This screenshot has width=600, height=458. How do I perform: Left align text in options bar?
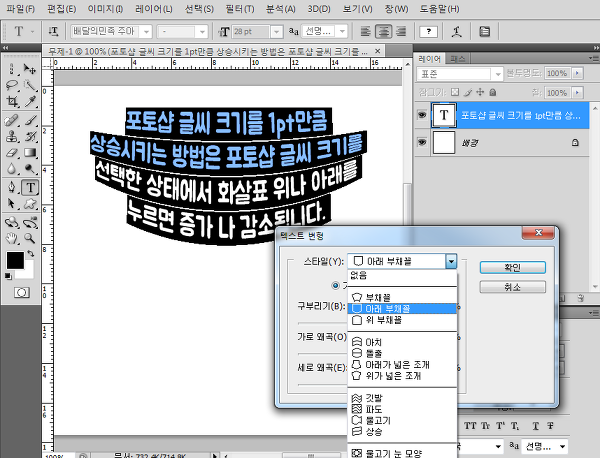[366, 32]
